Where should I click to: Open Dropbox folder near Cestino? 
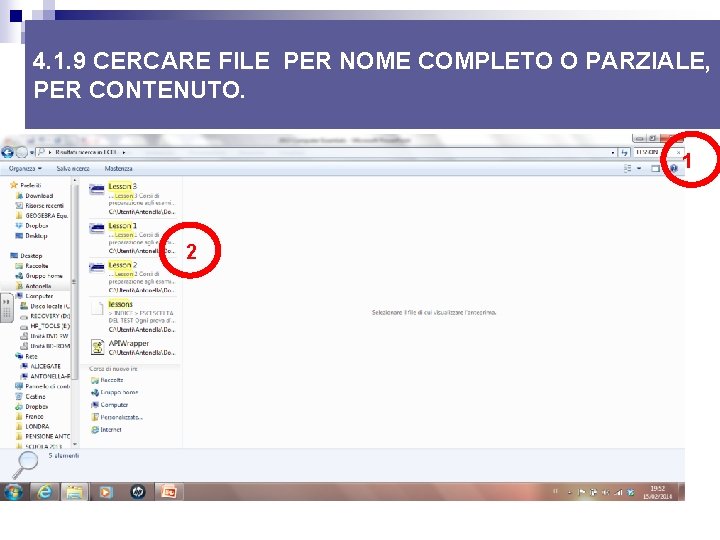pyautogui.click(x=32, y=407)
